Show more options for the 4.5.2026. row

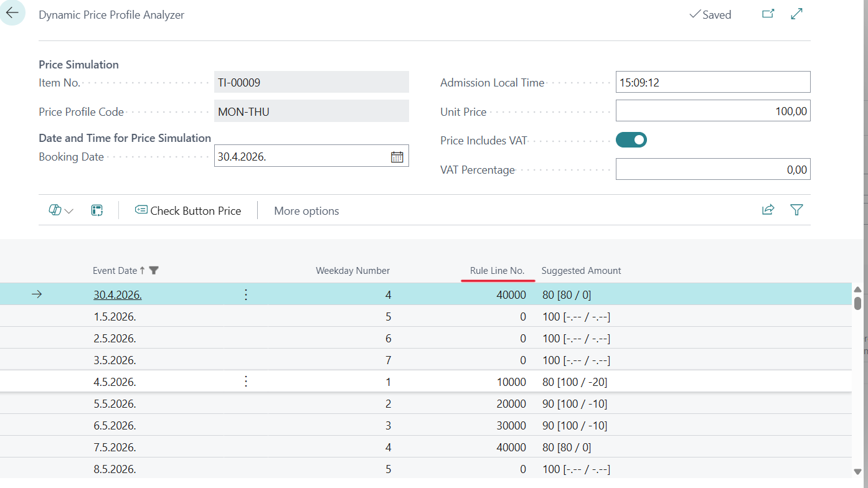pos(246,382)
